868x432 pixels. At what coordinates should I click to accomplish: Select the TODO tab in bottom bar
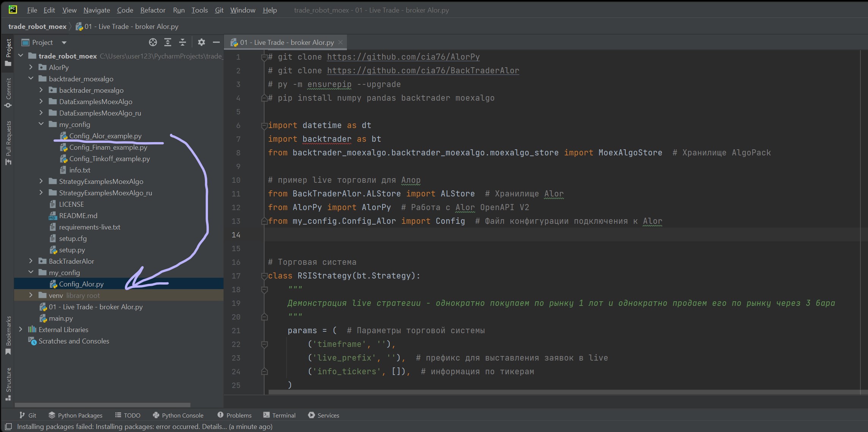coord(132,415)
